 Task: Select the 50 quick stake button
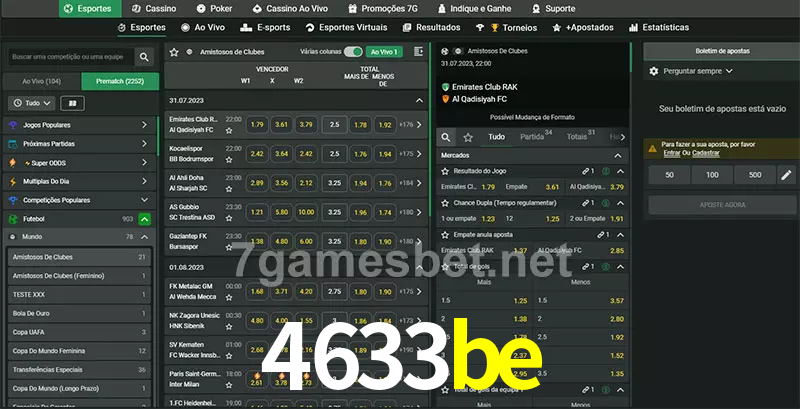669,175
